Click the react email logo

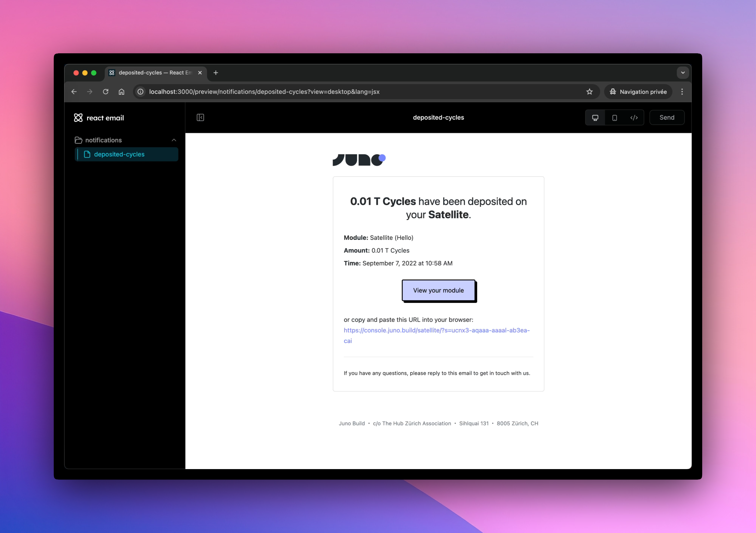point(99,118)
